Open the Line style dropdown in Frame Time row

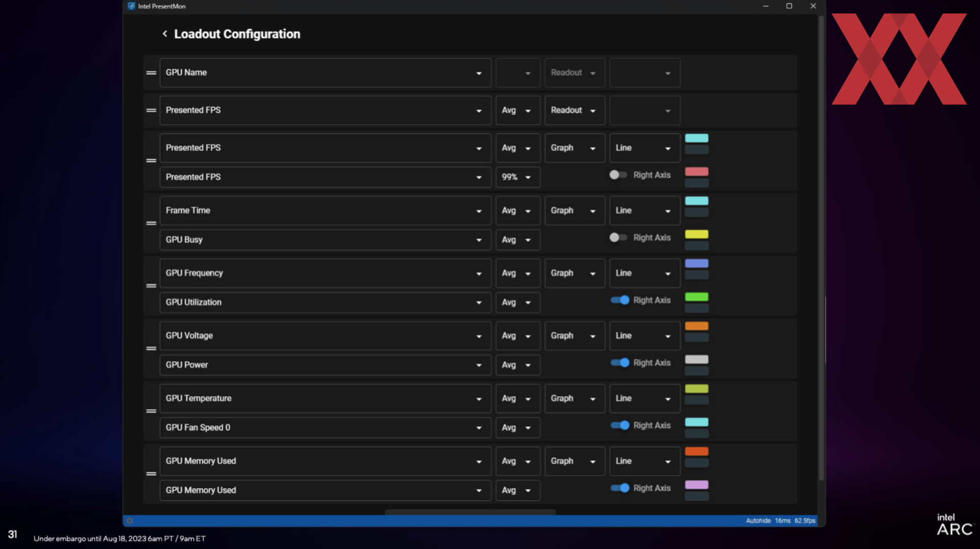645,211
